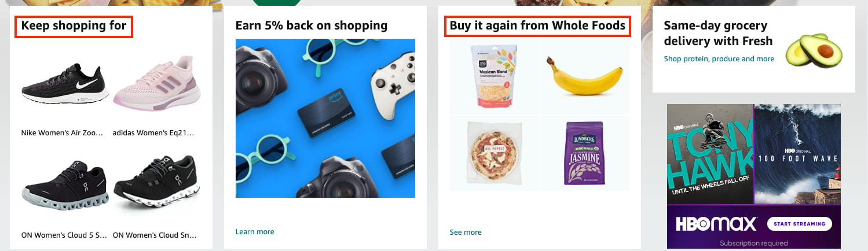This screenshot has height=251, width=868.
Task: Select the 365 Mexican Blend cheese product image
Action: pos(495,76)
